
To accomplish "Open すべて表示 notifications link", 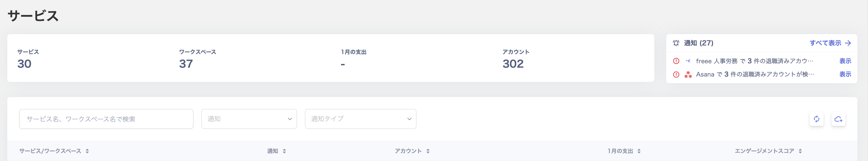I will (825, 43).
